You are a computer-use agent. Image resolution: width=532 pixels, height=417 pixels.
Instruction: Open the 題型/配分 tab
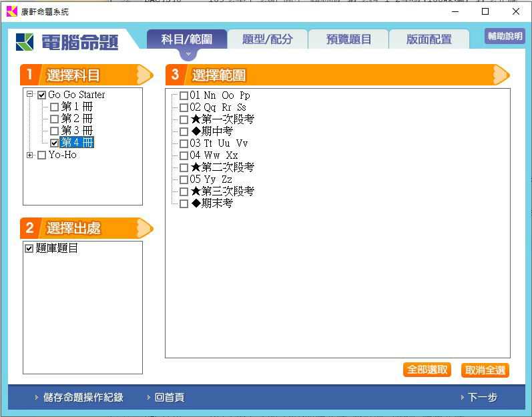pyautogui.click(x=268, y=39)
